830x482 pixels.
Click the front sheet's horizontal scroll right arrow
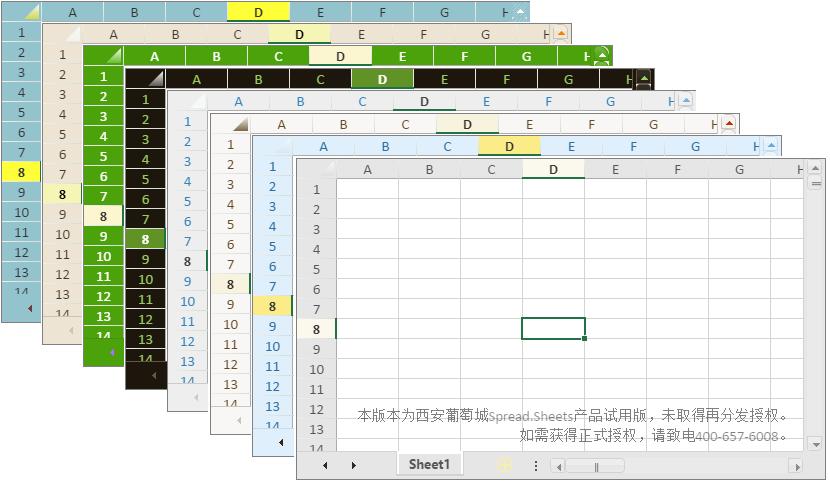(x=796, y=466)
